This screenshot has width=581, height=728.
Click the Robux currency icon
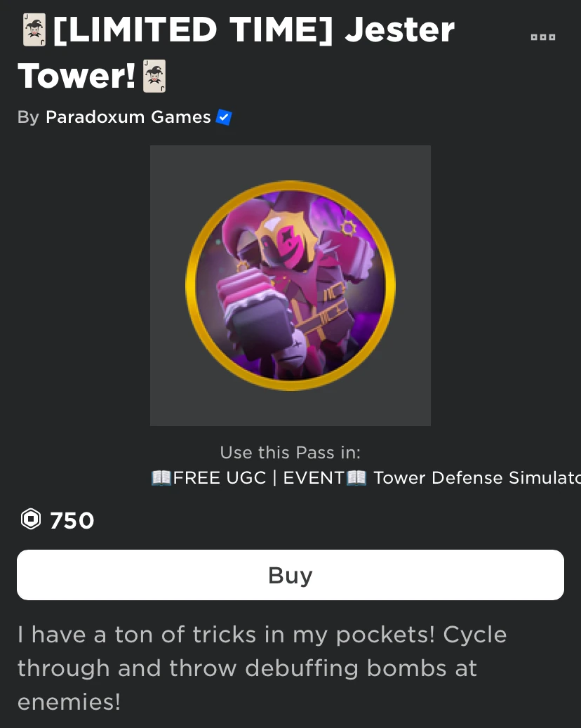[31, 519]
